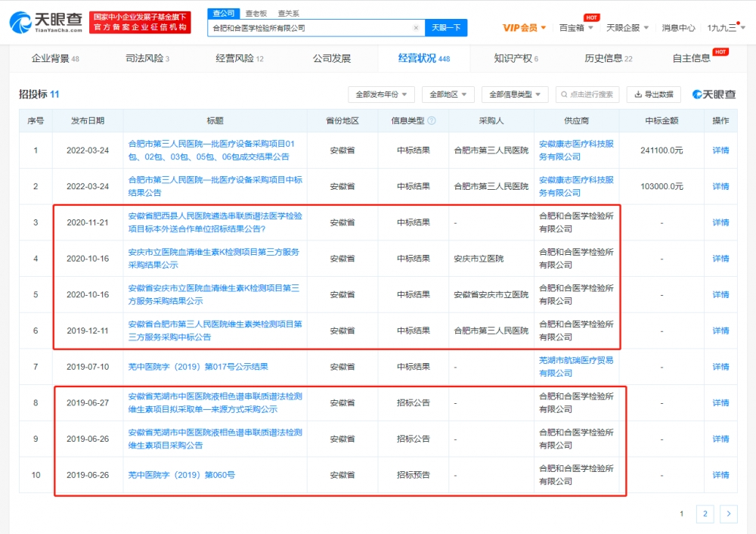Viewport: 756px width, 534px height.
Task: Open the 维生素项目采购公告 title link in row 9
Action: click(215, 439)
